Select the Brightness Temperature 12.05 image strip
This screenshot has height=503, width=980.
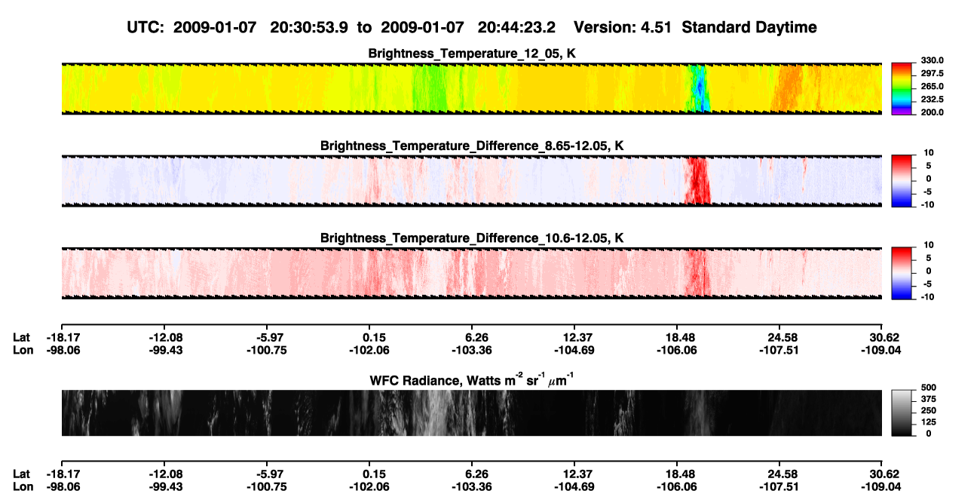472,89
